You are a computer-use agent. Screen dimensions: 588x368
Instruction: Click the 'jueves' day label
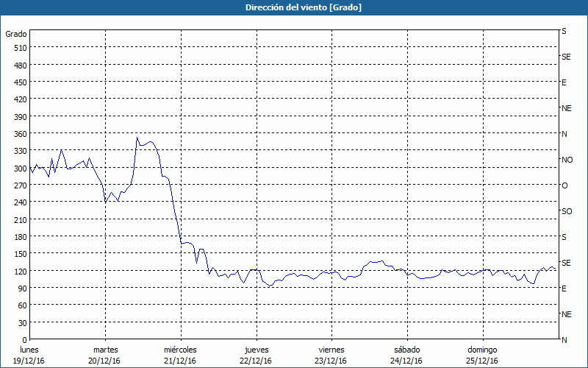[256, 350]
